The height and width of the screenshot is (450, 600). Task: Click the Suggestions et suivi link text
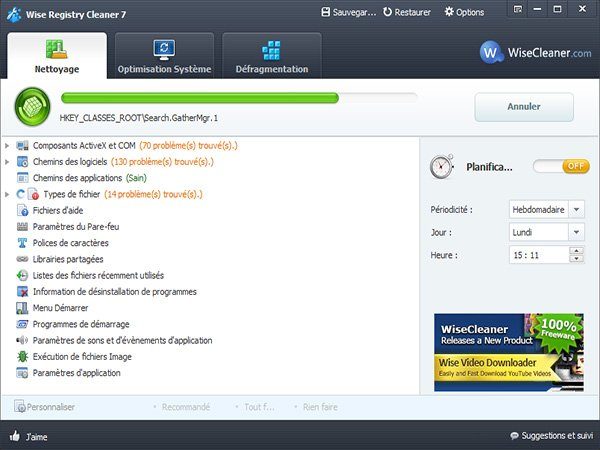pos(557,436)
